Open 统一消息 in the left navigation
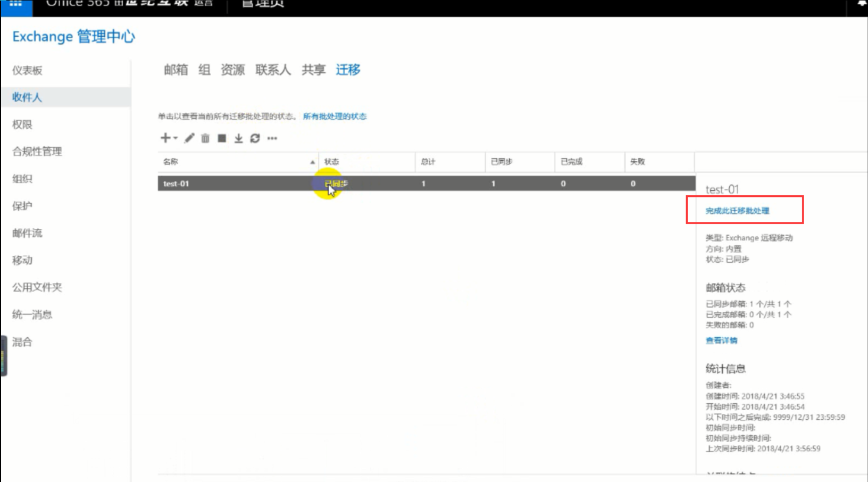The height and width of the screenshot is (482, 868). coord(32,314)
